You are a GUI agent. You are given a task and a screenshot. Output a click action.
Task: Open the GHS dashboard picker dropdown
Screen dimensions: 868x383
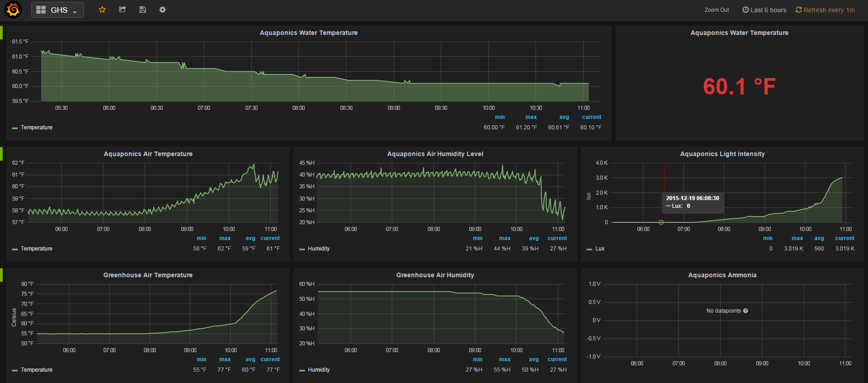coord(58,10)
